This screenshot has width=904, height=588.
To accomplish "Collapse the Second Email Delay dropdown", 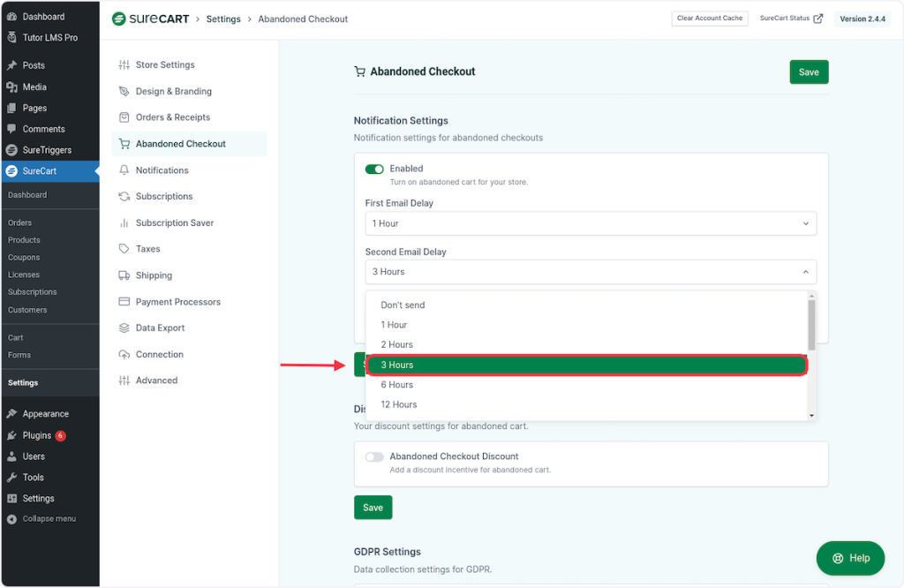I will coord(590,272).
